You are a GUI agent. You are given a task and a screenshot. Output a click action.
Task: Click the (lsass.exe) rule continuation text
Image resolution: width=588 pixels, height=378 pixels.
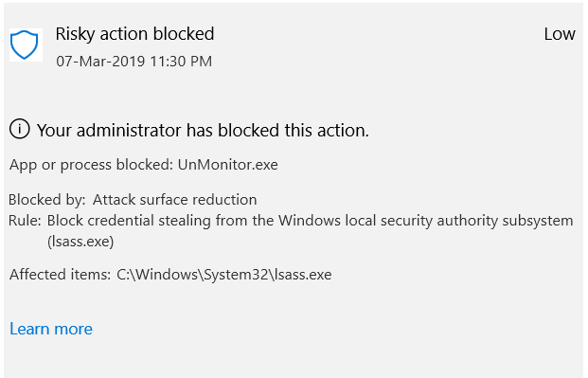80,242
